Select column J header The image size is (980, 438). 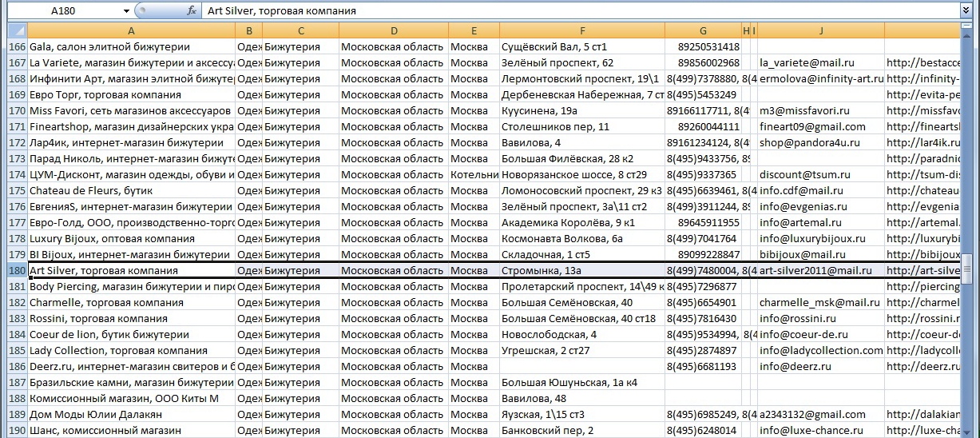point(820,31)
